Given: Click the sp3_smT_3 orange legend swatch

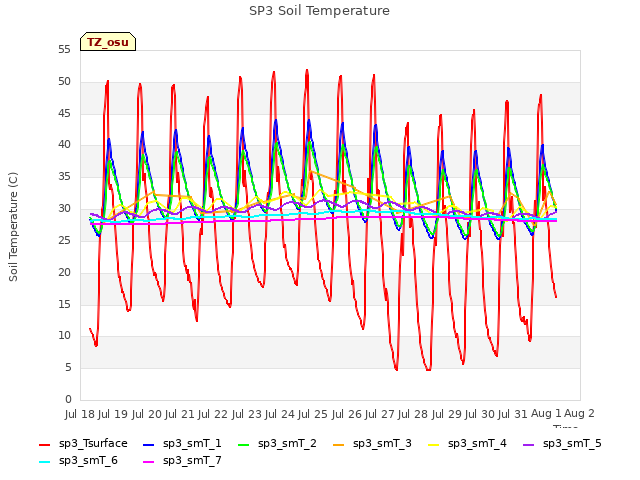Looking at the screenshot, I should [339, 444].
